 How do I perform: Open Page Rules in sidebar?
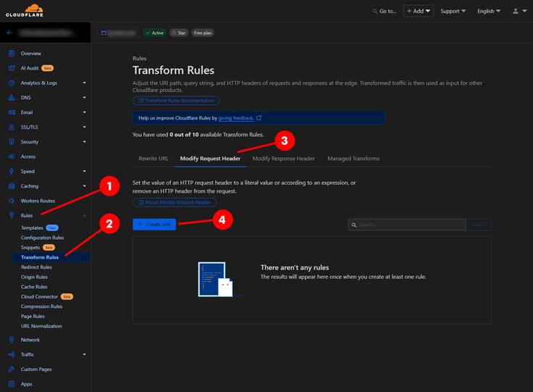(x=33, y=317)
